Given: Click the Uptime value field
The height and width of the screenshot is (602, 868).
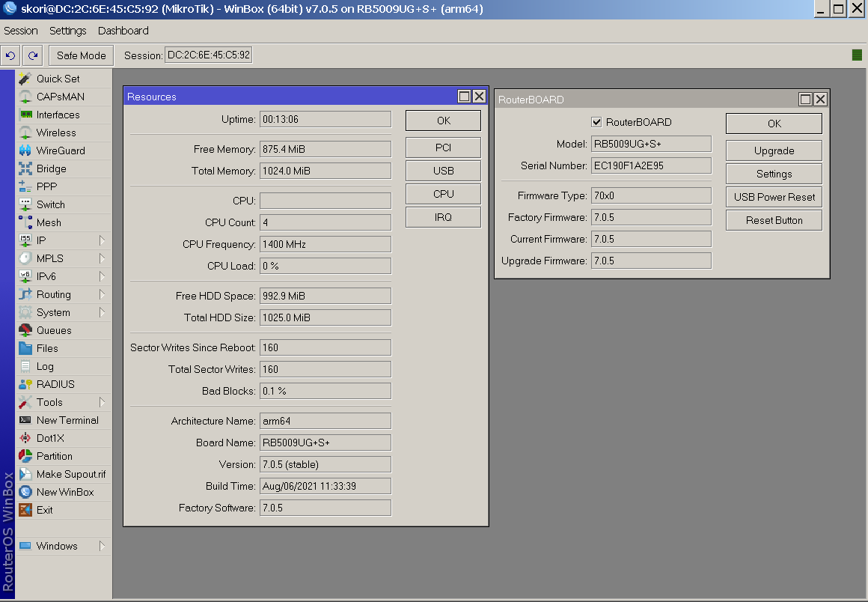Looking at the screenshot, I should pos(325,120).
